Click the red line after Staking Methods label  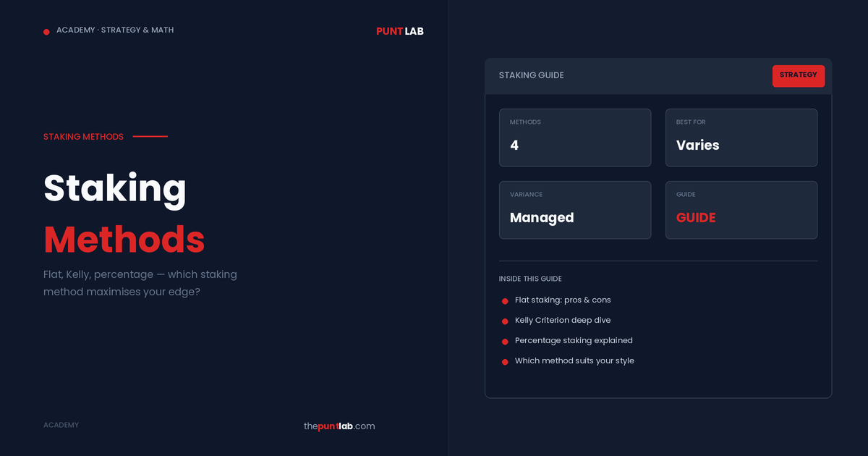coord(150,136)
